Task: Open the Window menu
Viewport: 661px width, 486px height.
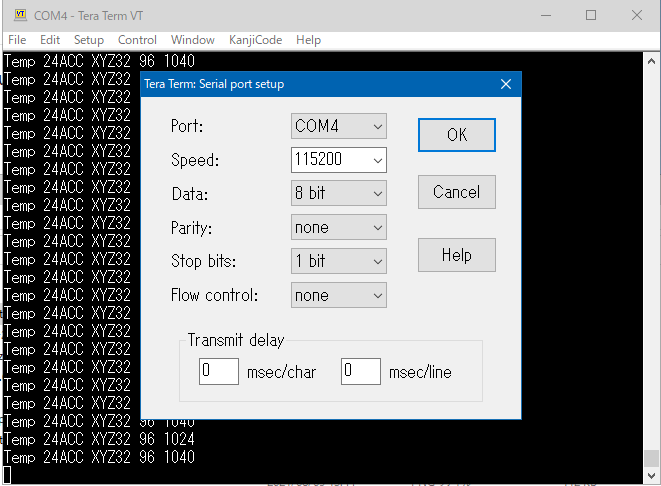Action: (x=193, y=40)
